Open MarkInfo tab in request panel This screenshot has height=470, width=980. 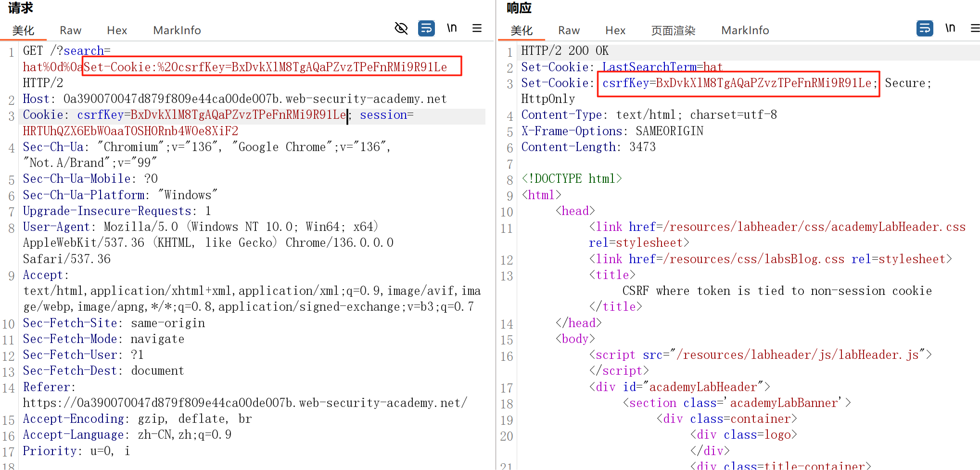pos(177,30)
